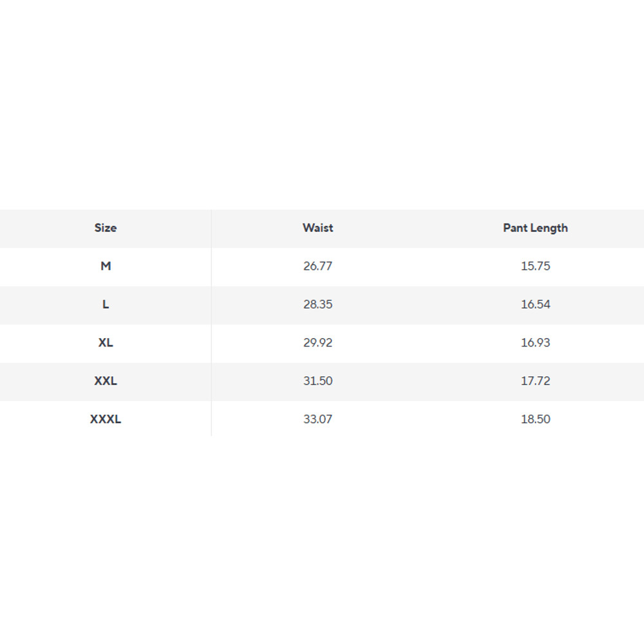Select the XL size row label
Viewport: 644px width, 644px height.
click(106, 343)
